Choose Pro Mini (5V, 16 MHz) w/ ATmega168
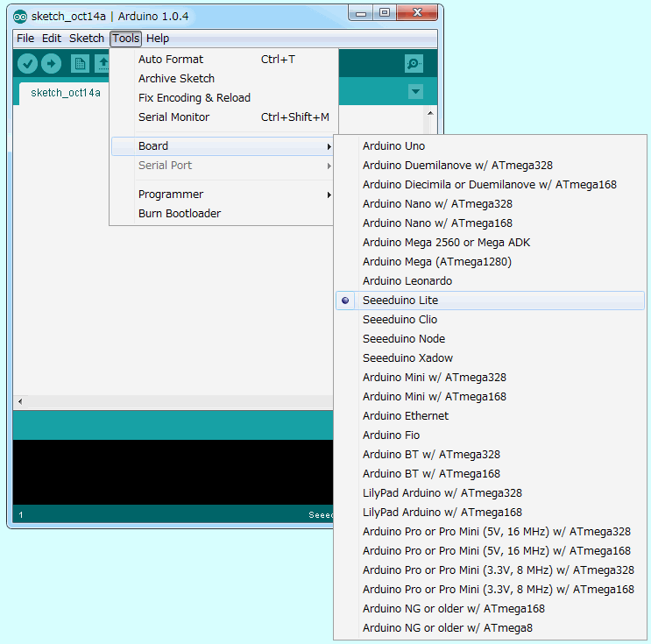Viewport: 651px width, 644px height. pos(490,551)
